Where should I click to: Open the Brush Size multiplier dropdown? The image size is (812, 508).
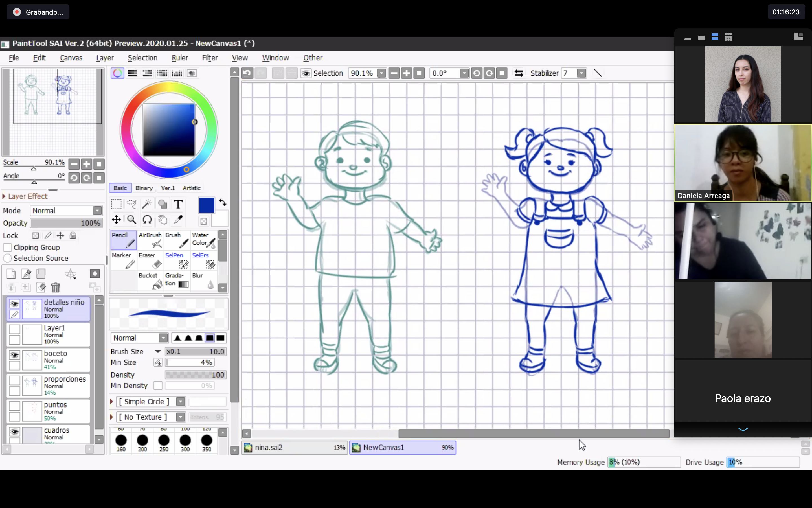point(158,351)
